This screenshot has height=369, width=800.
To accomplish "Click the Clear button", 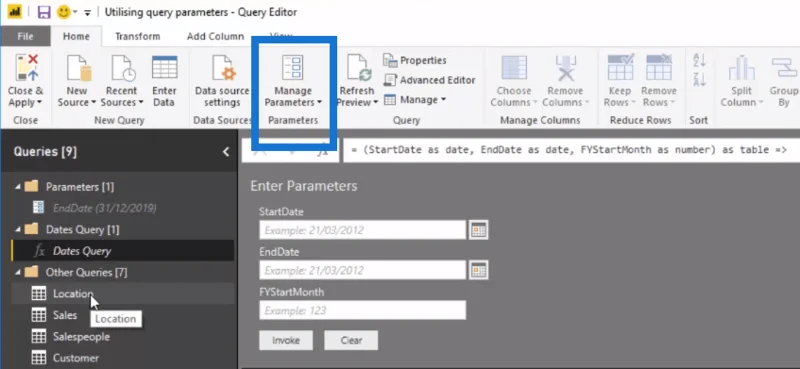I will click(x=351, y=340).
